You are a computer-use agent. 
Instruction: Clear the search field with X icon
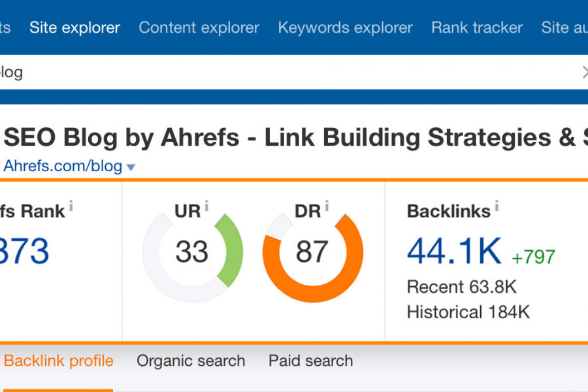click(585, 72)
